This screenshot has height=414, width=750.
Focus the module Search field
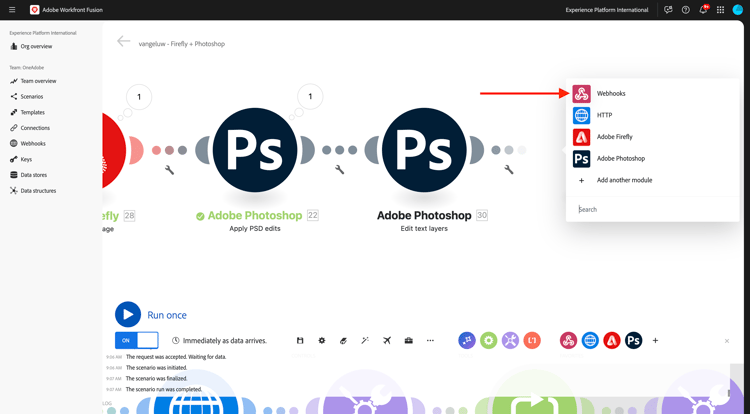pos(652,209)
